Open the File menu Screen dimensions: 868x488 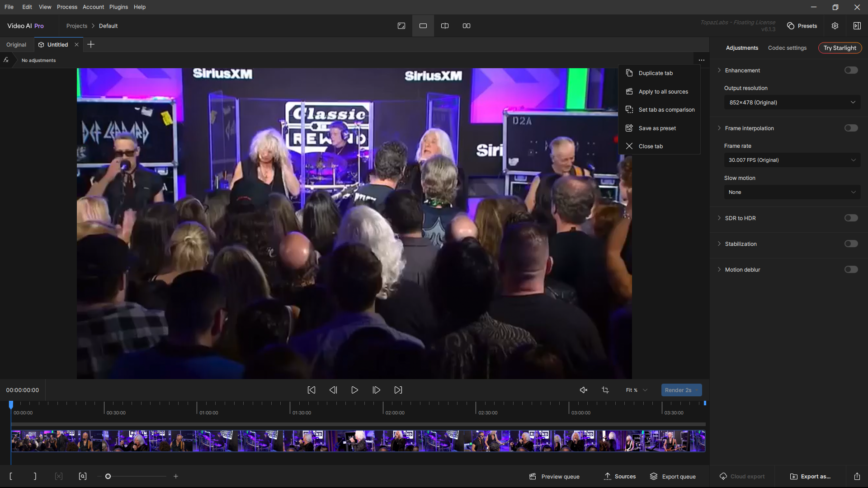(x=9, y=7)
